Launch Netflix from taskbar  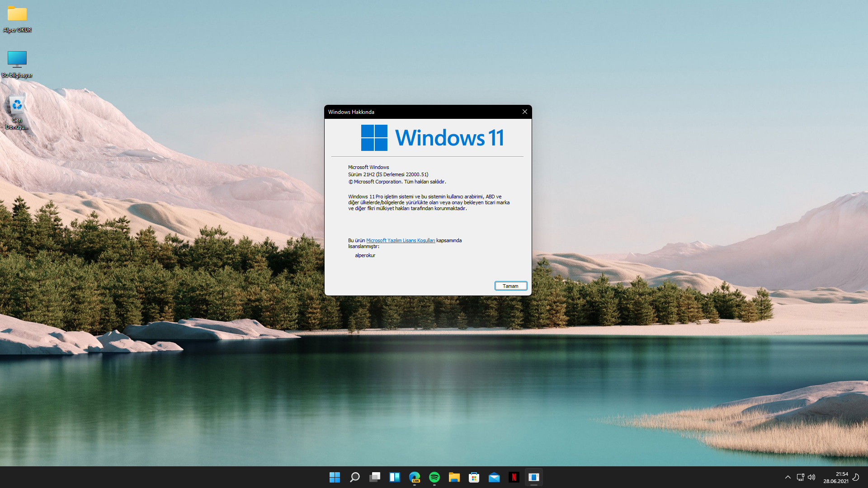coord(514,477)
